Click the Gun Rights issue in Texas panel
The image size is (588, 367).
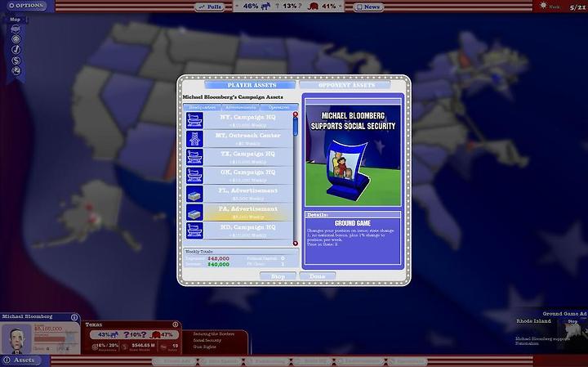(x=204, y=347)
